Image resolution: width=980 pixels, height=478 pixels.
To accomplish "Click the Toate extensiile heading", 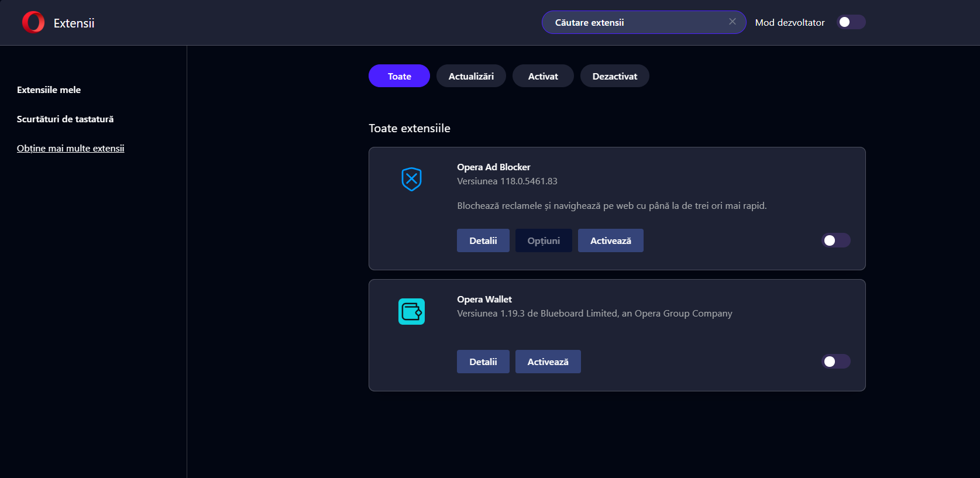I will pyautogui.click(x=410, y=128).
